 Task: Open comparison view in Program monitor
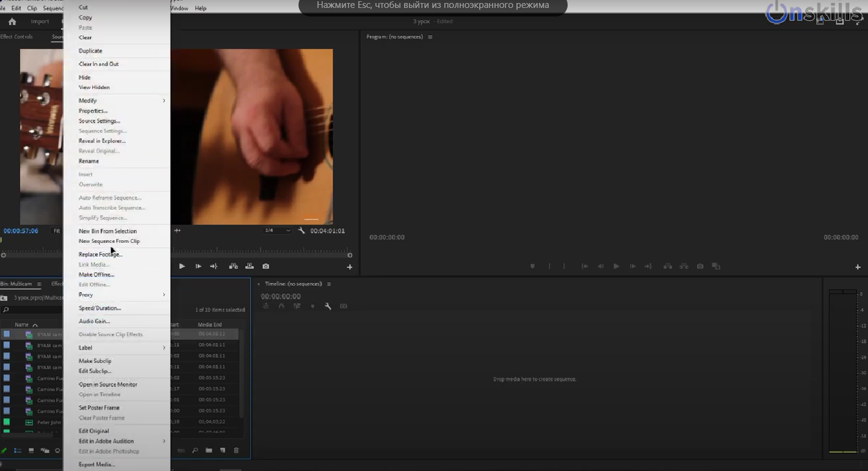(x=716, y=266)
